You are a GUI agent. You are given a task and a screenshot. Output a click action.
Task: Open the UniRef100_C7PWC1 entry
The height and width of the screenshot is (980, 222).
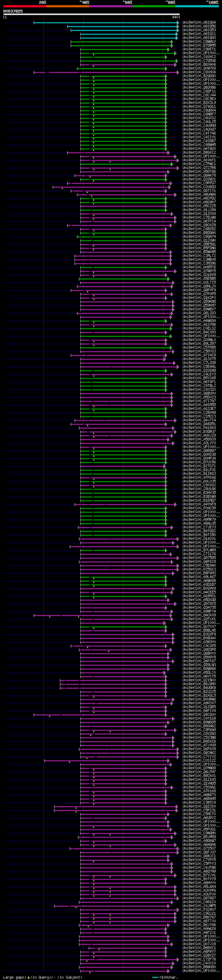(x=199, y=164)
